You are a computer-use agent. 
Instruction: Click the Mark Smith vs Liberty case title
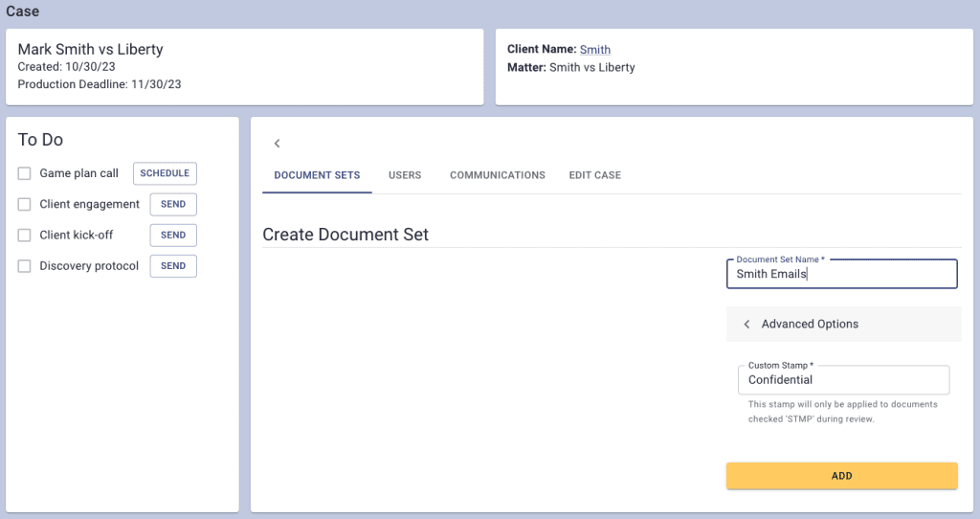pos(90,50)
